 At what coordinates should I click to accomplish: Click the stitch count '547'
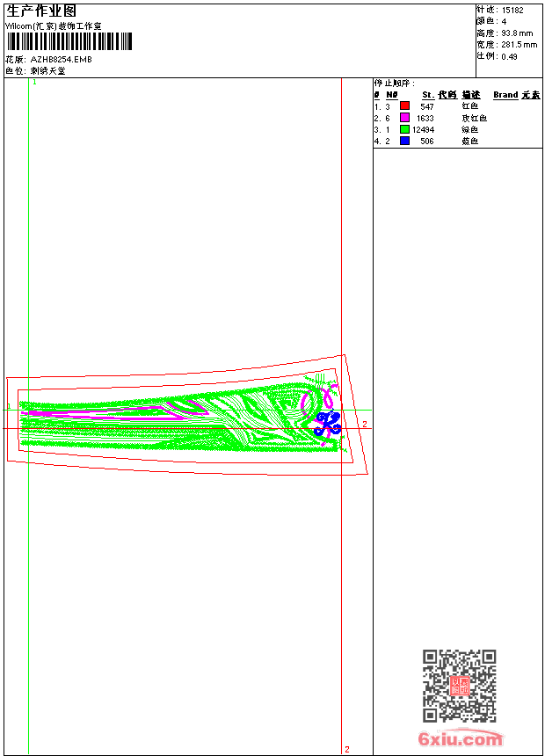[x=427, y=106]
